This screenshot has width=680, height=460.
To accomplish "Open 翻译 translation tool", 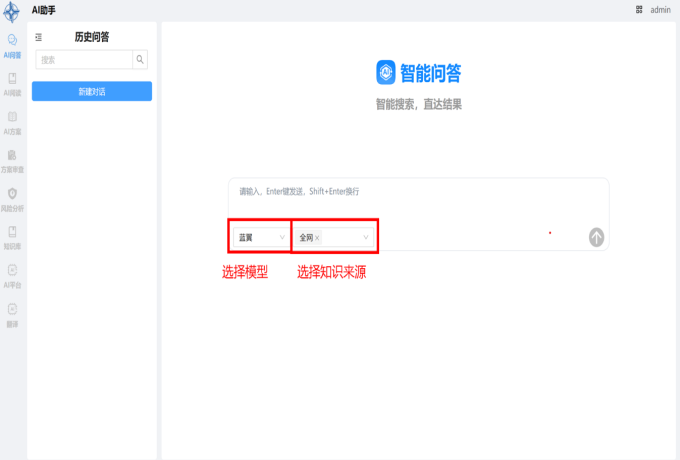I will click(x=12, y=314).
